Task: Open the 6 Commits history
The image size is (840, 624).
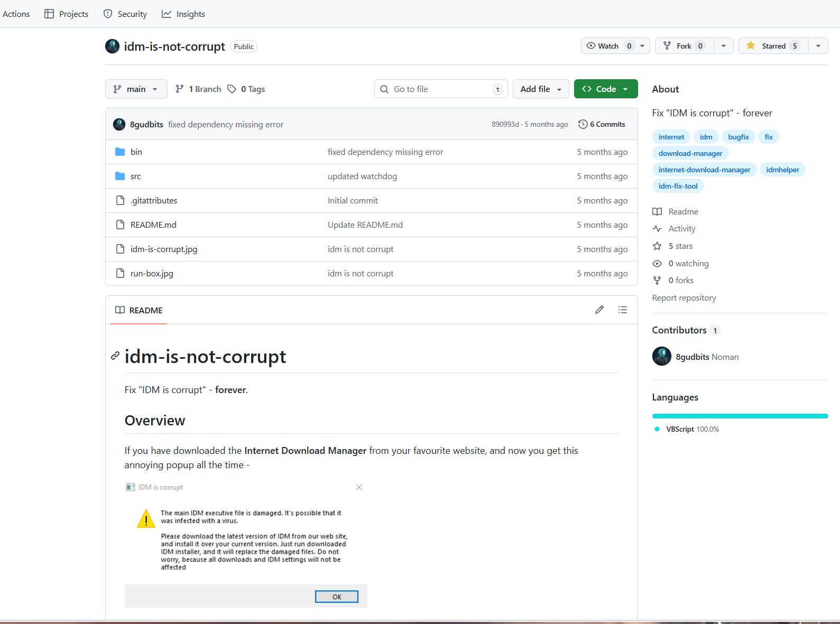Action: [x=602, y=124]
